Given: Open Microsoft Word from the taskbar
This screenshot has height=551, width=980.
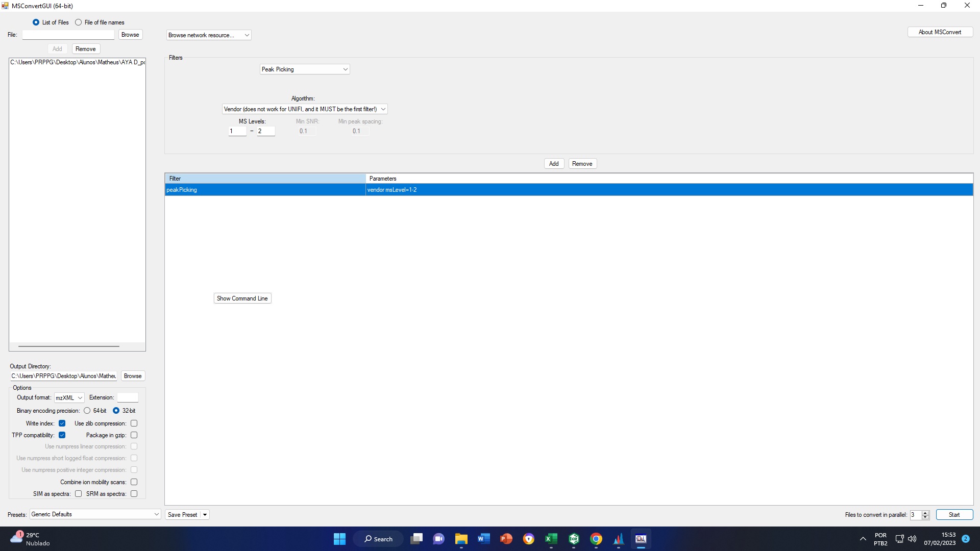Looking at the screenshot, I should tap(483, 539).
